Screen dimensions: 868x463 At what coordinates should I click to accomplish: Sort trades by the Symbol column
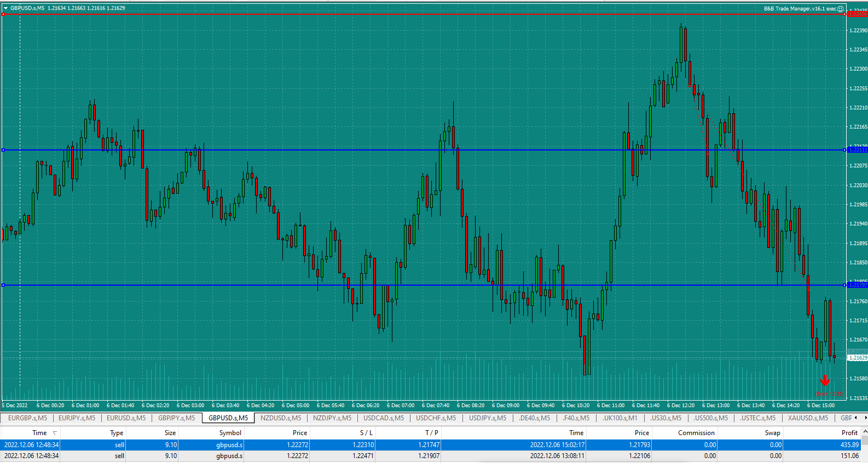pyautogui.click(x=230, y=433)
